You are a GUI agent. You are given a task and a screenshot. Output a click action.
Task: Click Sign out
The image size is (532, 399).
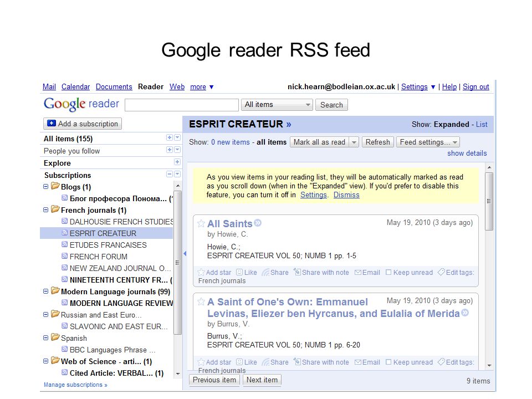[x=475, y=87]
